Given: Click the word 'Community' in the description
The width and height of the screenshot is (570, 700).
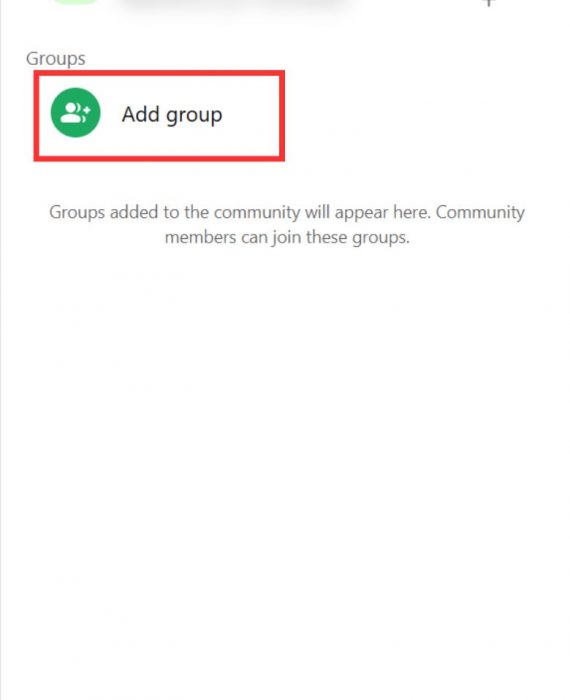Looking at the screenshot, I should click(x=480, y=212).
